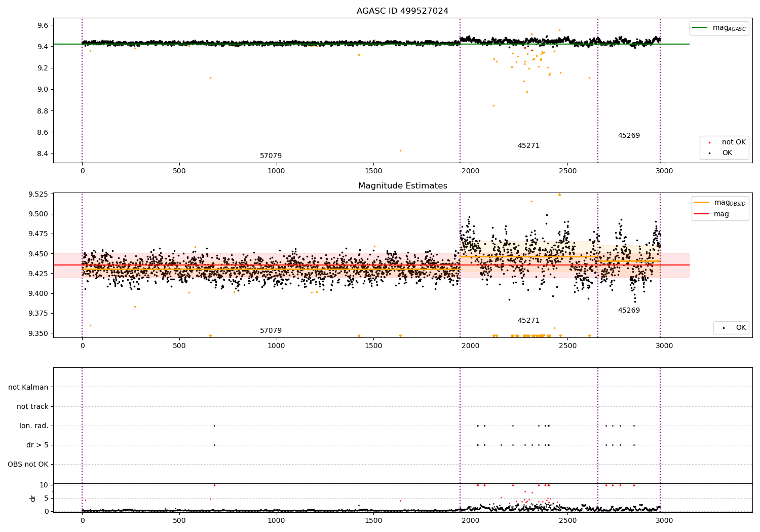Click the title 'AGASC ID 499527024'
The width and height of the screenshot is (760, 532).
[402, 11]
